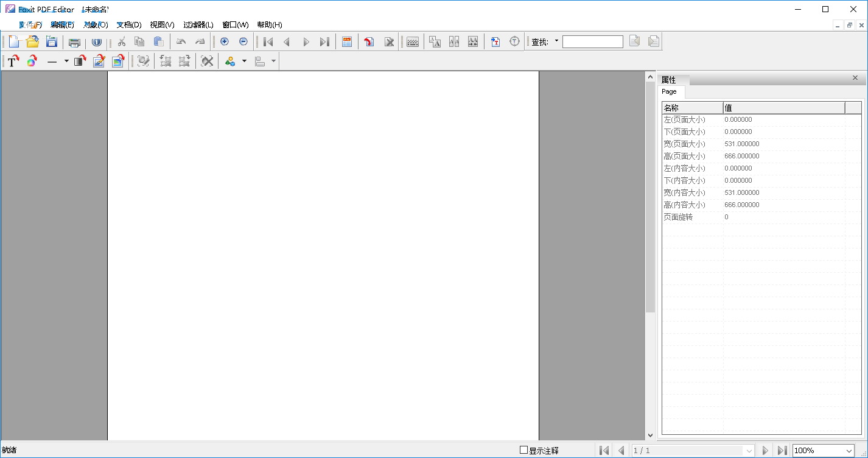This screenshot has width=868, height=458.
Task: Go to the last page
Action: pyautogui.click(x=782, y=450)
